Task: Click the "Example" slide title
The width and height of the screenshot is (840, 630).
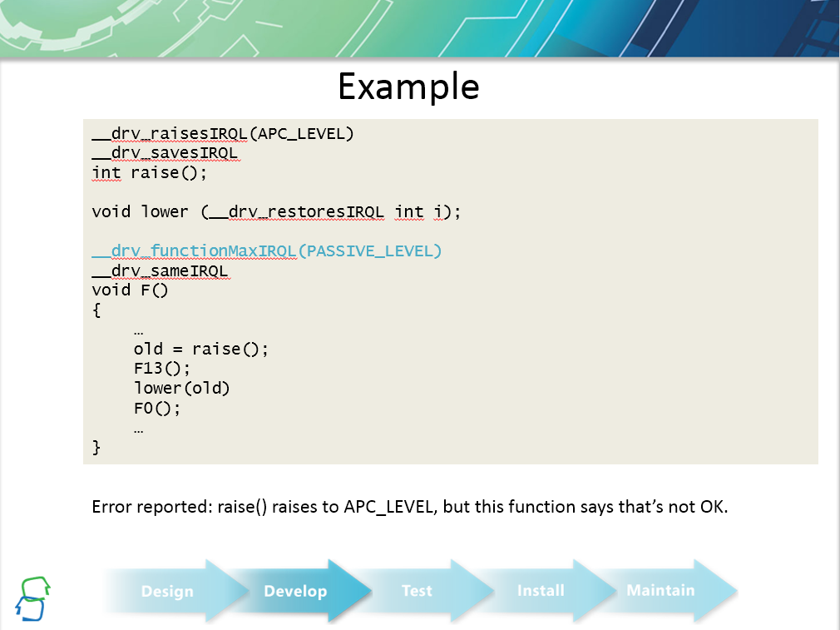Action: pos(408,87)
